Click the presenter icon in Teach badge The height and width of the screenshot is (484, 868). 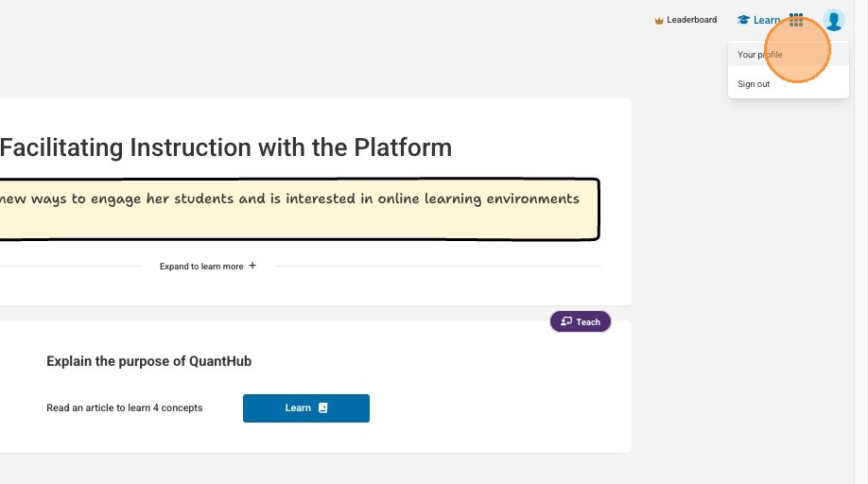(x=566, y=321)
